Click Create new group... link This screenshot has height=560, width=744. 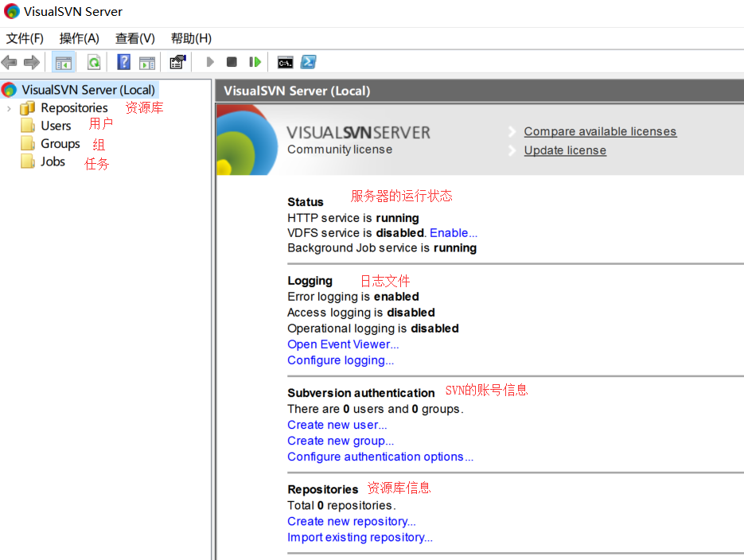[x=341, y=441]
